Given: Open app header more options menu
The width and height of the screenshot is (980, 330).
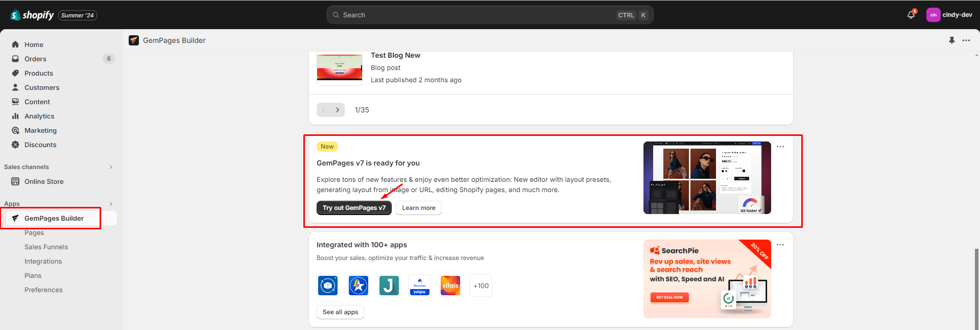Looking at the screenshot, I should 966,40.
